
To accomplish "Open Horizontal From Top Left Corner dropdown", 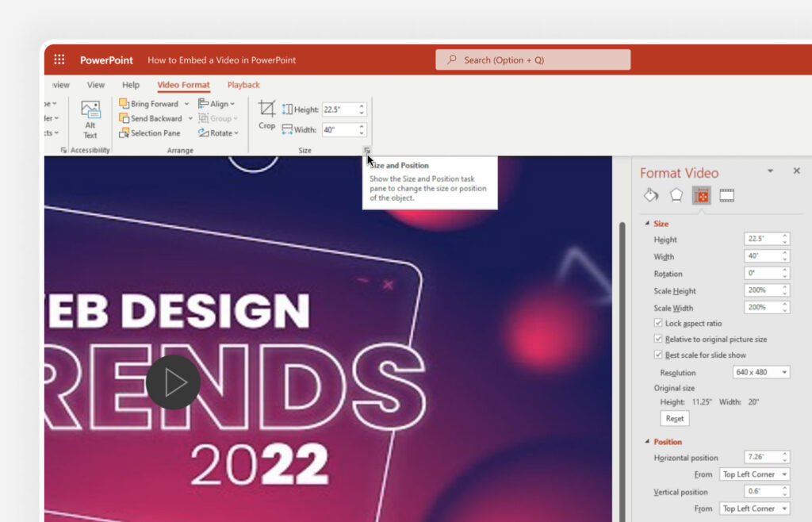I will pyautogui.click(x=755, y=474).
